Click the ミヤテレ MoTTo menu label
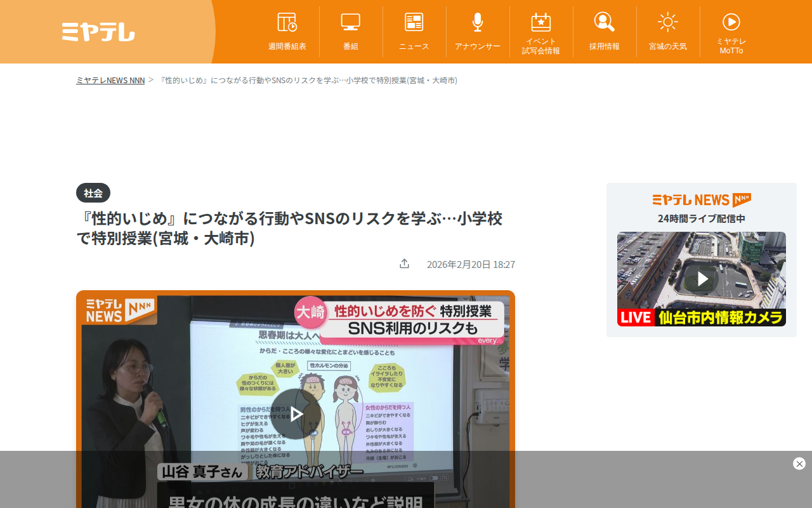 (731, 46)
